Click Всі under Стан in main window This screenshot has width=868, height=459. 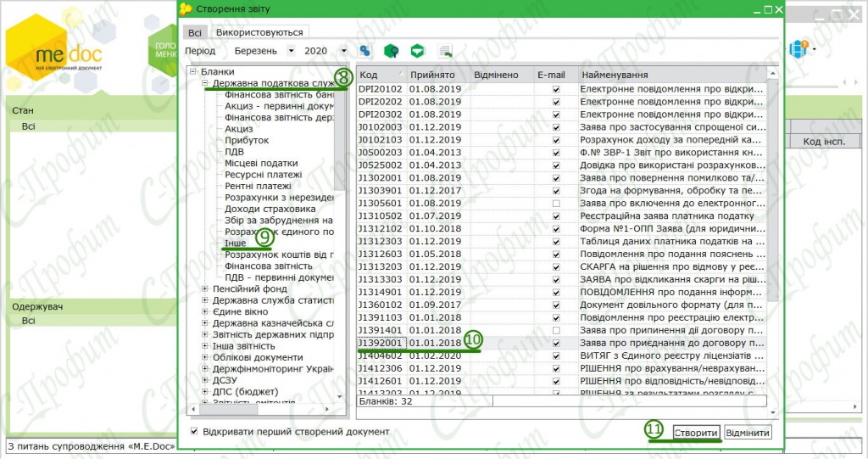(x=28, y=126)
